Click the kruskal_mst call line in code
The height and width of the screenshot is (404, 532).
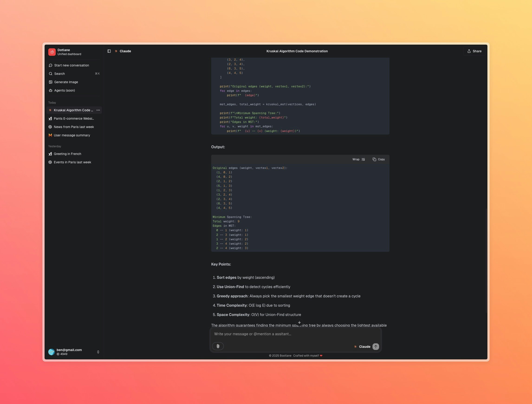point(268,104)
